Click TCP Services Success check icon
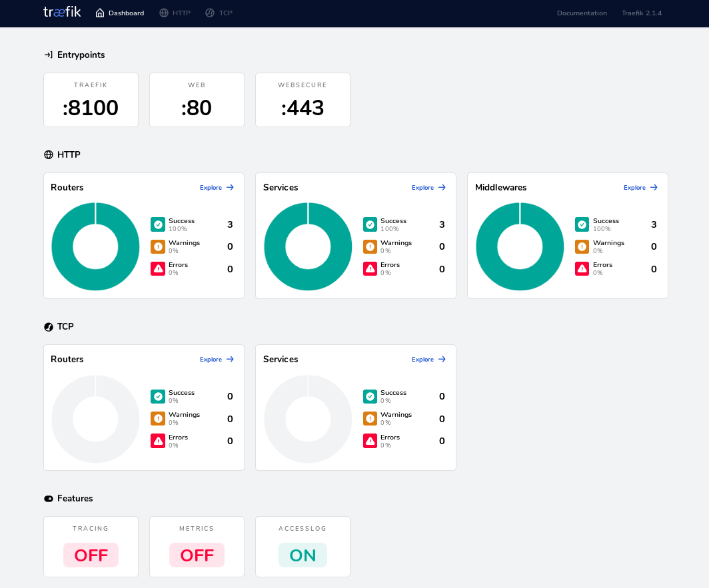 click(370, 396)
